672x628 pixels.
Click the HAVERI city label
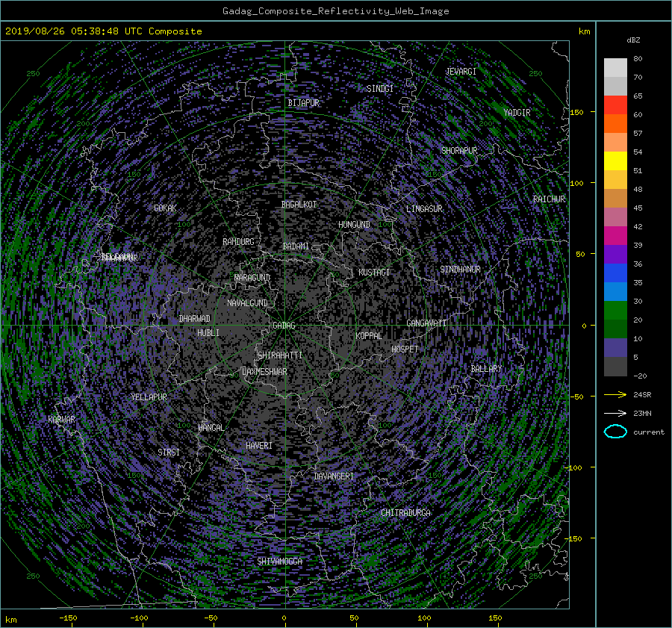pyautogui.click(x=259, y=446)
